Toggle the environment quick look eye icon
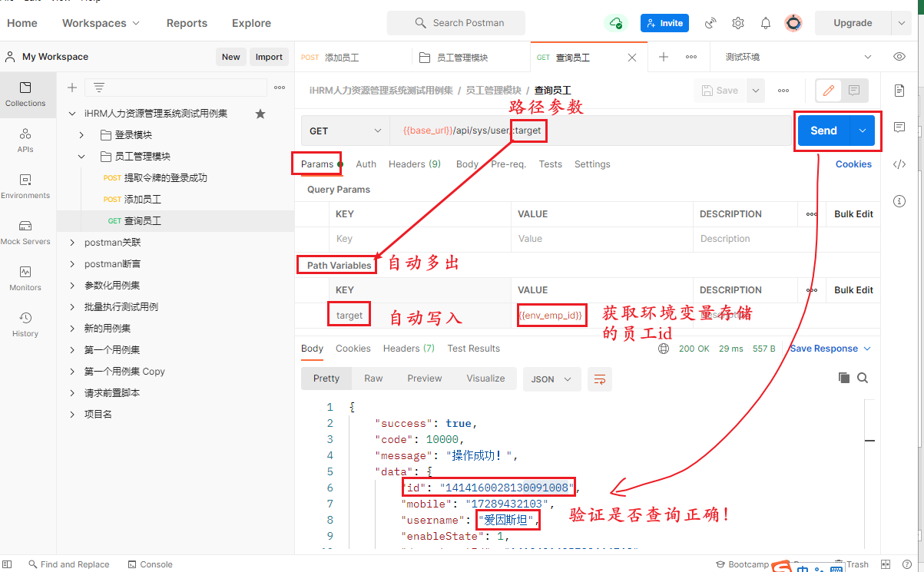Screen dimensions: 924x572 (898, 56)
